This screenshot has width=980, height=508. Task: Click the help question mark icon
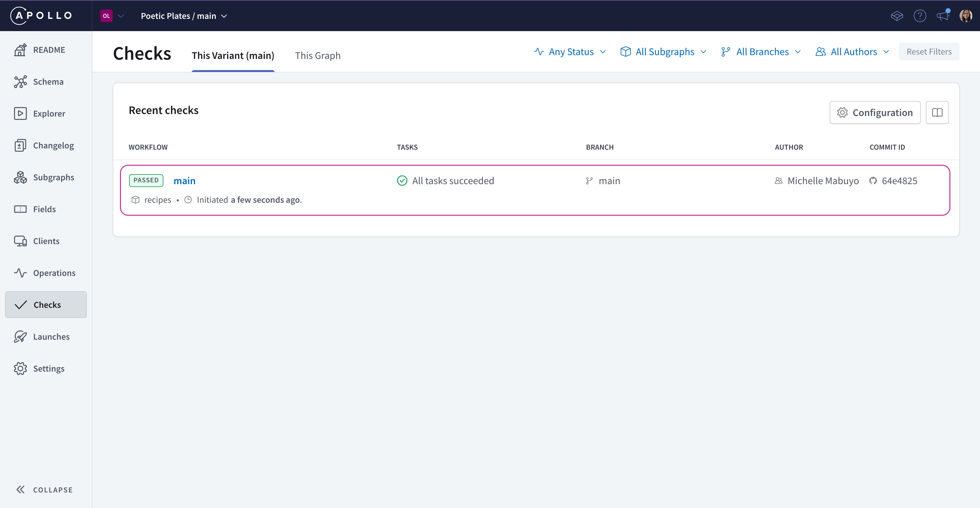coord(920,16)
